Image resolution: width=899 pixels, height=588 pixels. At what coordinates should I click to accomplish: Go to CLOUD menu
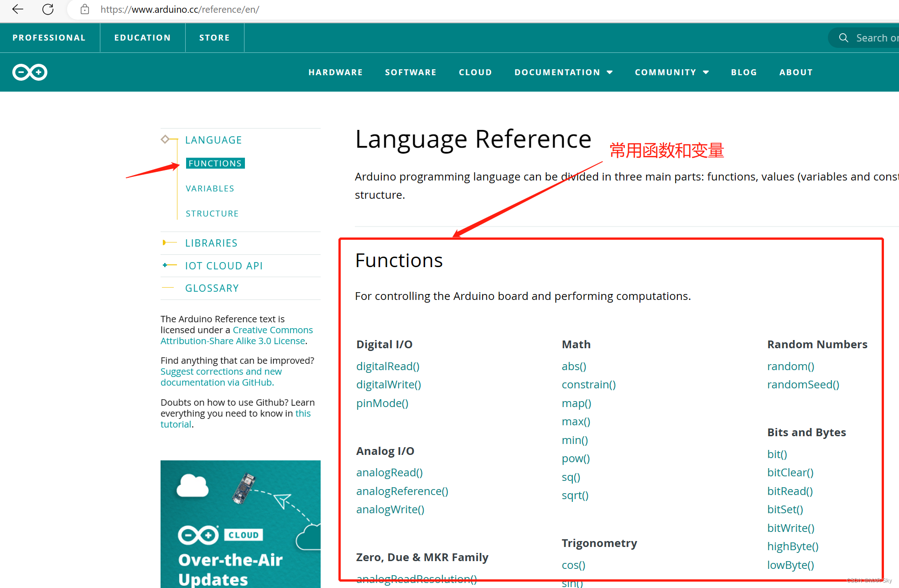[475, 72]
